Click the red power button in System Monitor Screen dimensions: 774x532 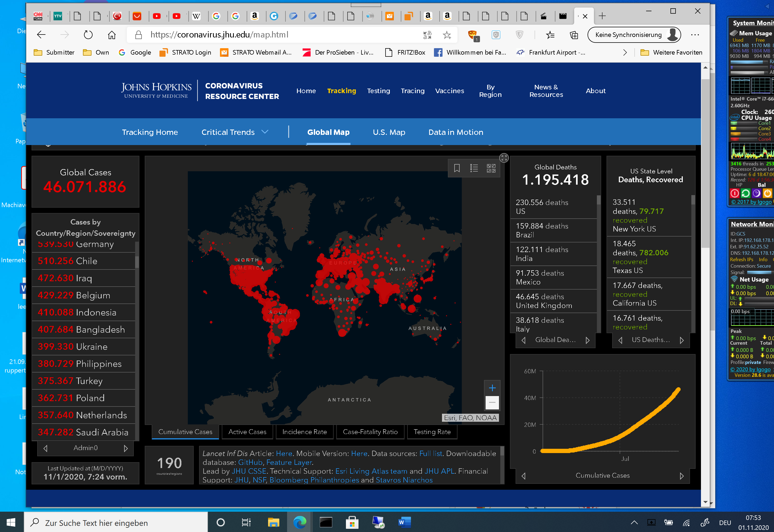pos(734,193)
